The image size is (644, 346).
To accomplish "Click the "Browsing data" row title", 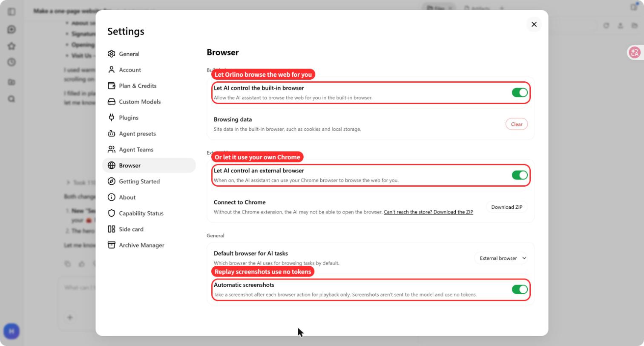I will pos(233,119).
